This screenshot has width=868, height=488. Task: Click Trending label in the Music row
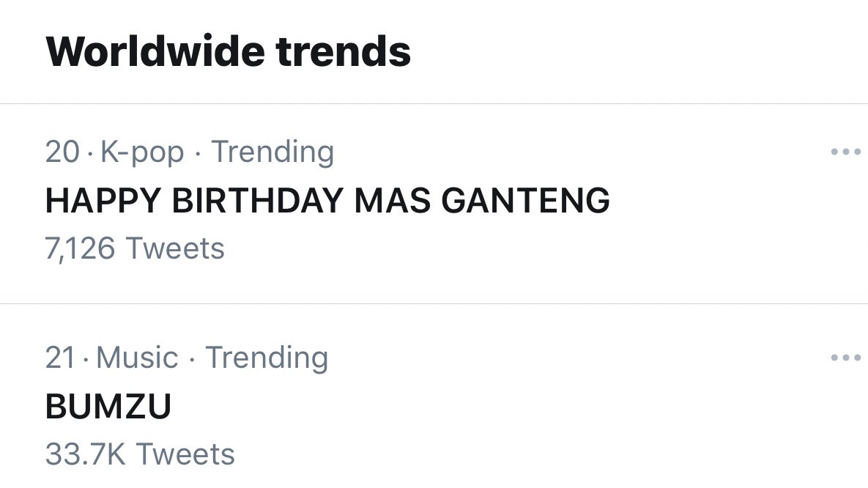[x=267, y=358]
